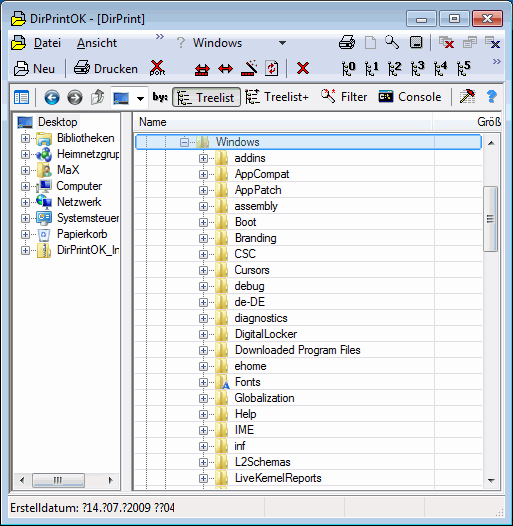Click the Erstelldatum status bar text
This screenshot has height=526, width=513.
point(92,508)
